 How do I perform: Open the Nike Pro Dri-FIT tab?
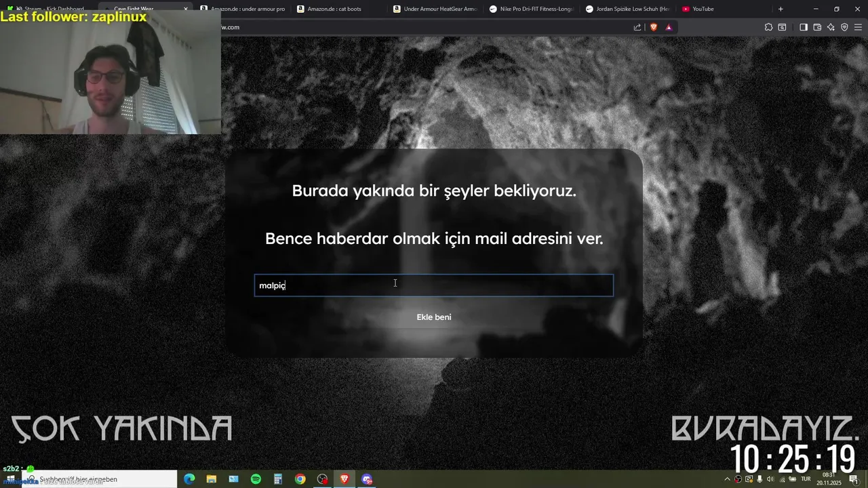coord(533,9)
